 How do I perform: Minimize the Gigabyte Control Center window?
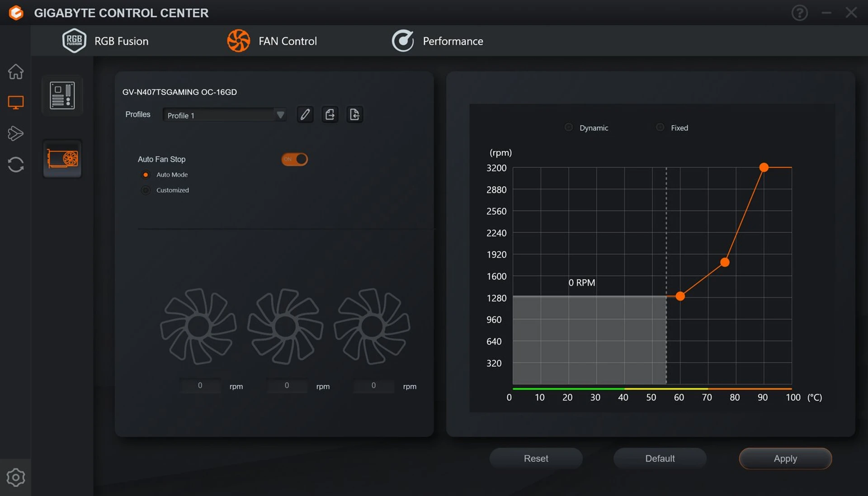click(826, 13)
